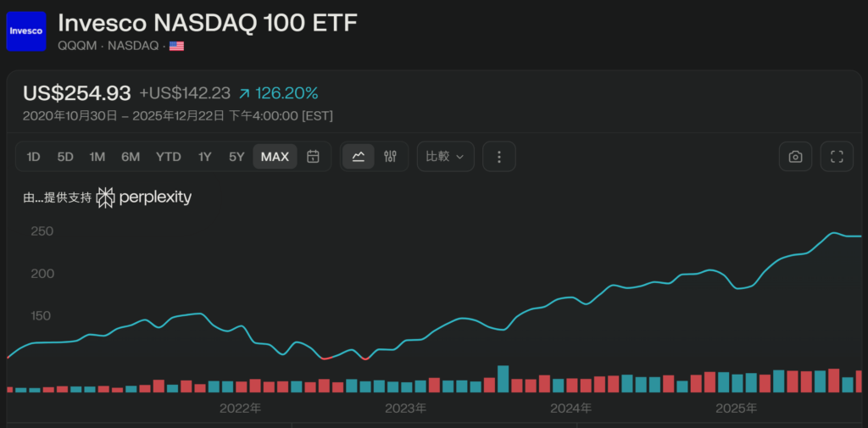
Task: Select the 1Y time range
Action: click(x=204, y=157)
